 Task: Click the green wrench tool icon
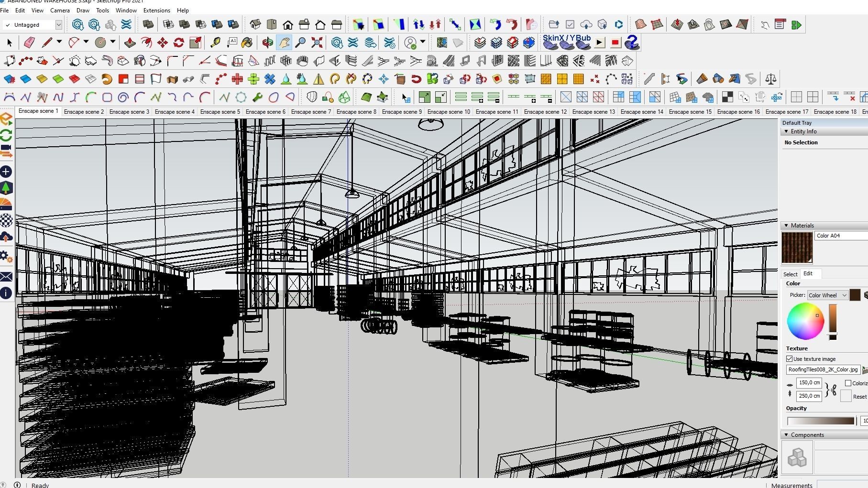pyautogui.click(x=257, y=98)
